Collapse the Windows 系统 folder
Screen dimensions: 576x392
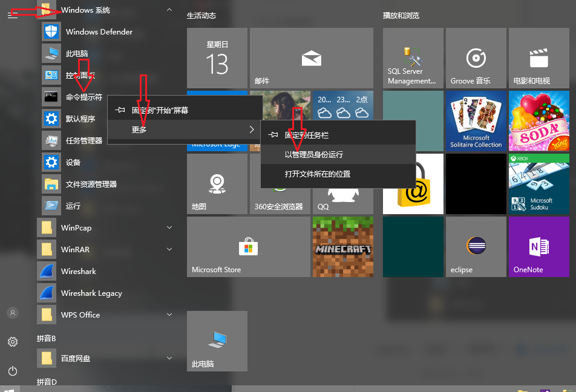(x=169, y=10)
